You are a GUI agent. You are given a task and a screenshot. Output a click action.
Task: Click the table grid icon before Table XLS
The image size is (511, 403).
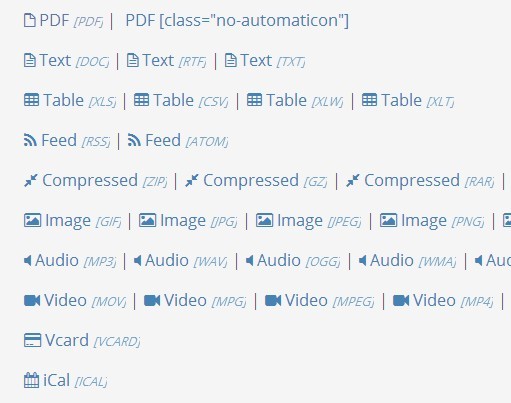pos(32,100)
